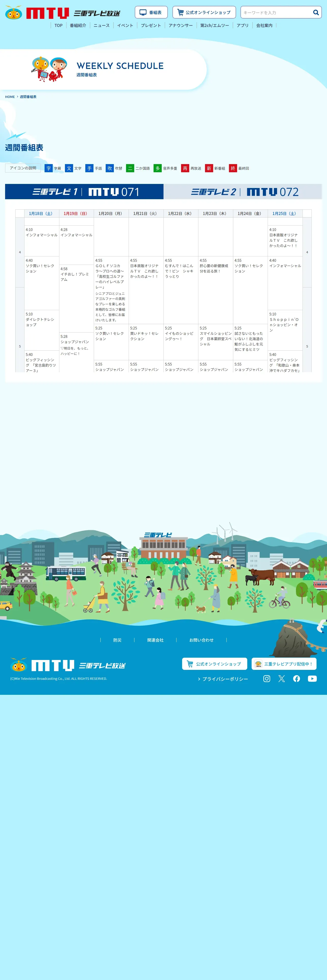Click footer 公式オンラインショップ button
The image size is (327, 980).
pos(215,664)
